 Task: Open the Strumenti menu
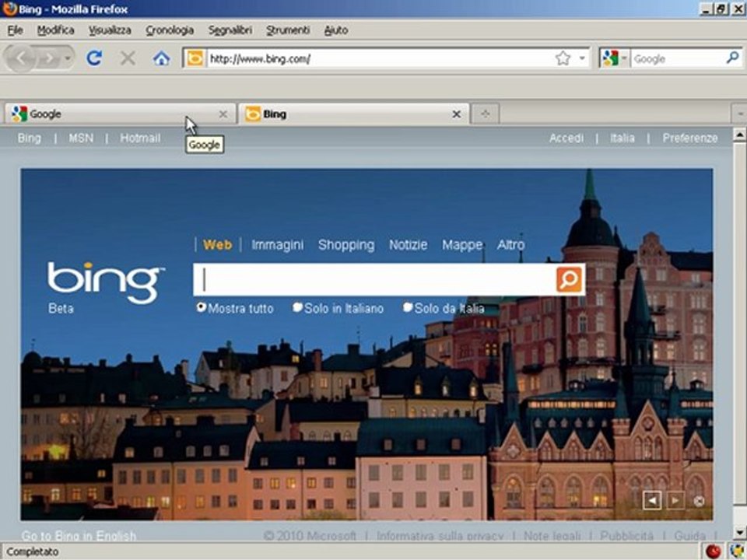(288, 30)
